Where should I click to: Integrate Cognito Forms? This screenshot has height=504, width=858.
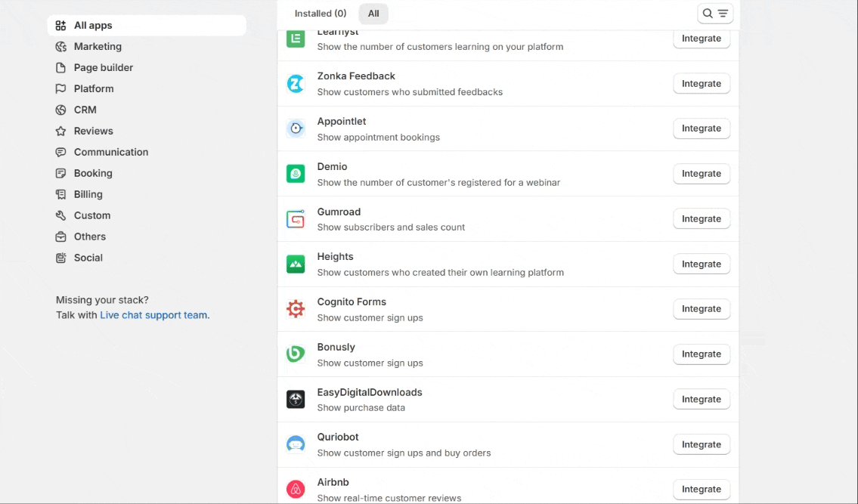click(x=702, y=309)
